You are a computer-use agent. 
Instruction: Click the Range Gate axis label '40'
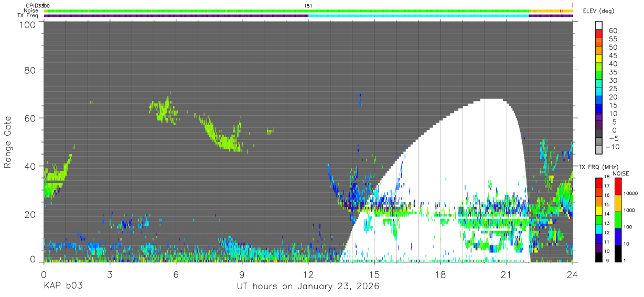[31, 166]
